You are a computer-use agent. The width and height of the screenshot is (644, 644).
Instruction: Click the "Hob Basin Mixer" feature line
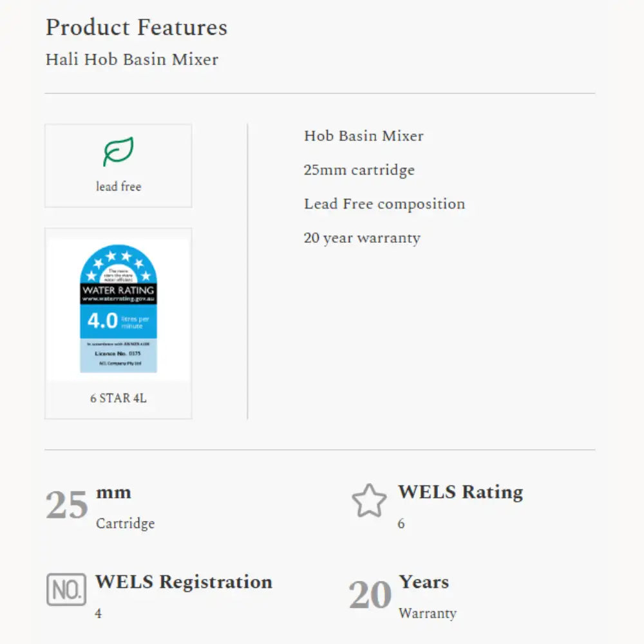pos(364,136)
